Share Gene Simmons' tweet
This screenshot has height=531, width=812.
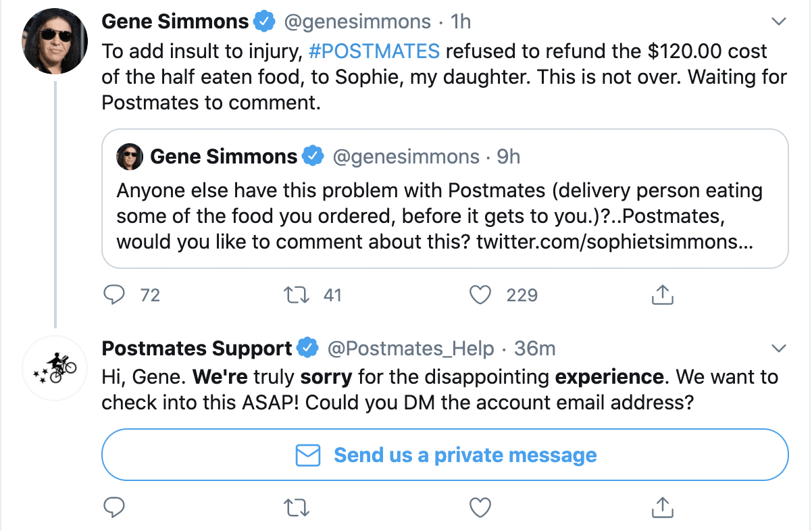coord(663,295)
